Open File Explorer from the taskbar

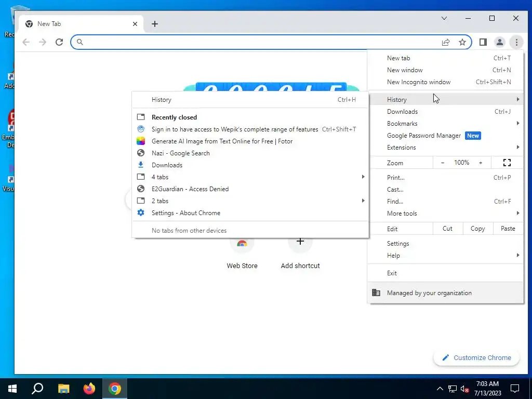click(63, 389)
